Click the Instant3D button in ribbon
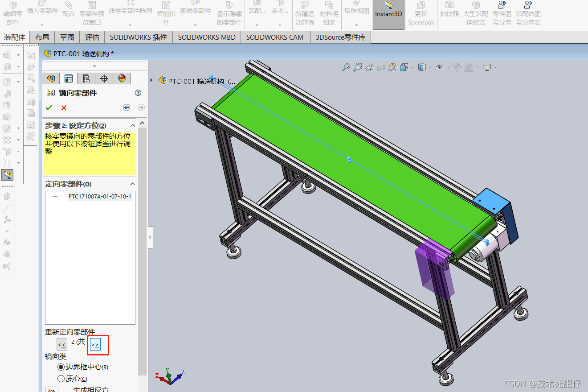Screen dimensions: 588x392 point(388,14)
